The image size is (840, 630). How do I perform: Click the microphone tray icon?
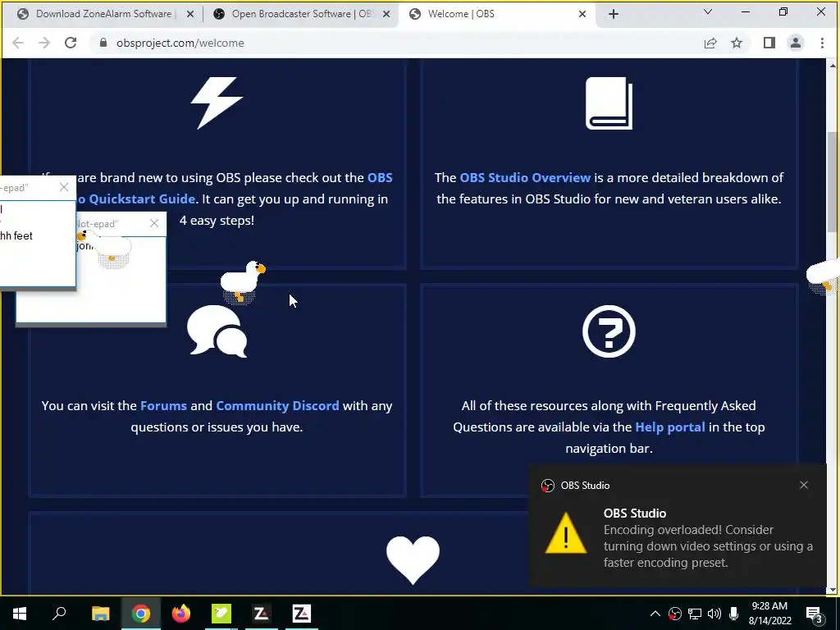734,614
